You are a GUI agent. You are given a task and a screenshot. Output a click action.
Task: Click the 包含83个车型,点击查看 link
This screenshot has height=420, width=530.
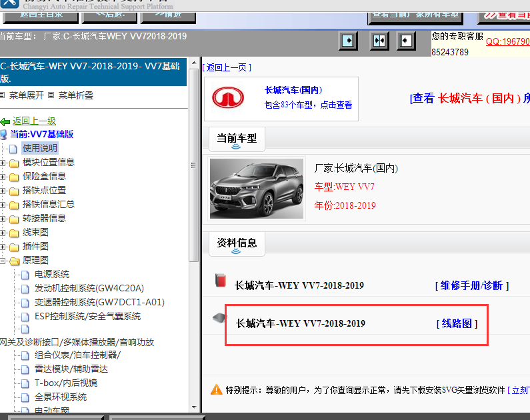(308, 105)
